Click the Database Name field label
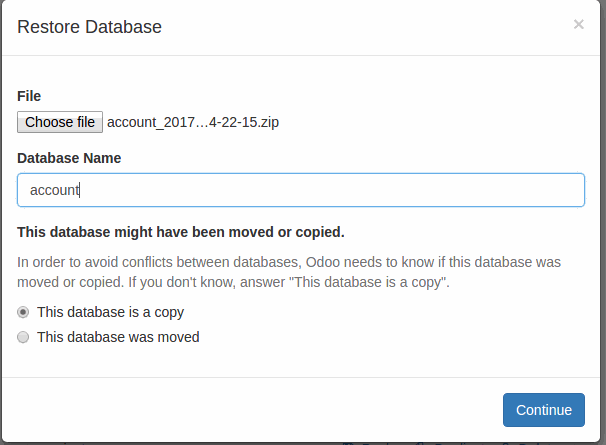 [69, 158]
